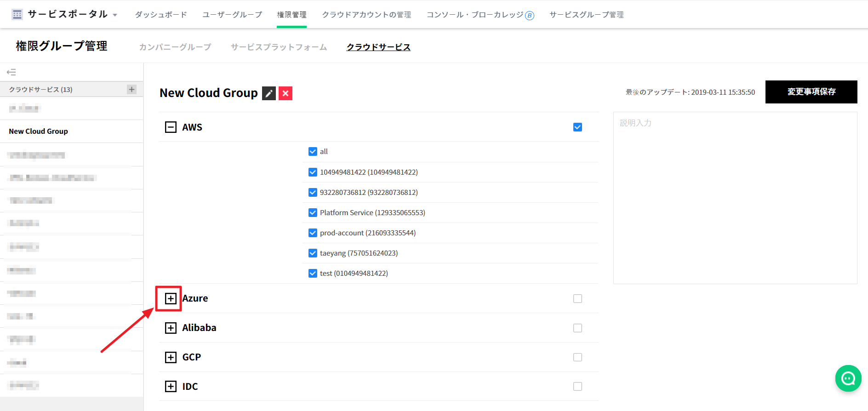Click the service portal grid icon
Image resolution: width=868 pixels, height=411 pixels.
coord(17,15)
